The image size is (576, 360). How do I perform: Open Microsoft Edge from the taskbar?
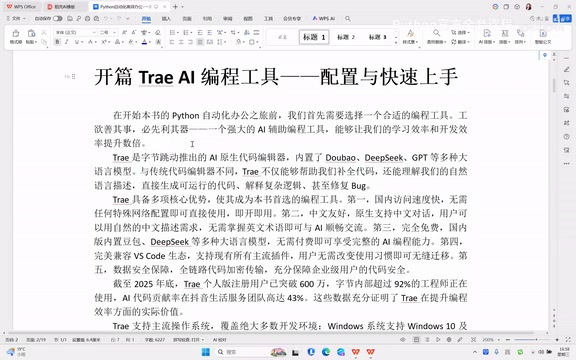(x=326, y=352)
